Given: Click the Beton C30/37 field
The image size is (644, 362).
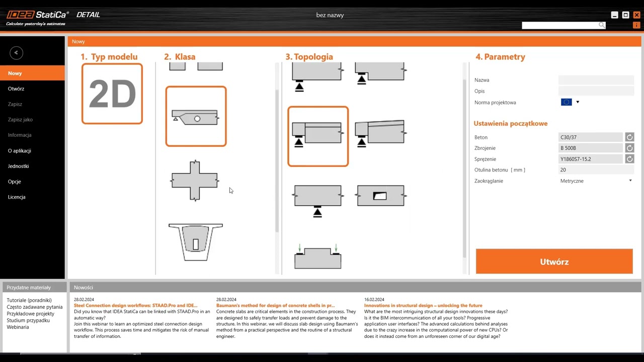Looking at the screenshot, I should point(591,137).
